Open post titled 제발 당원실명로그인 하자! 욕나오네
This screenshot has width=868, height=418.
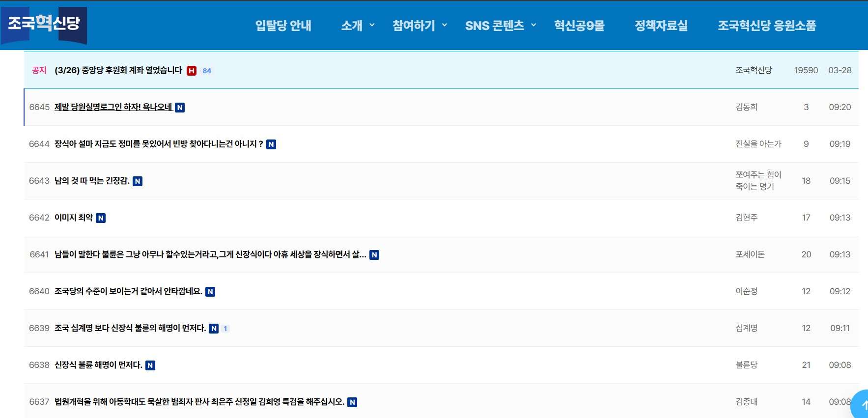coord(113,107)
